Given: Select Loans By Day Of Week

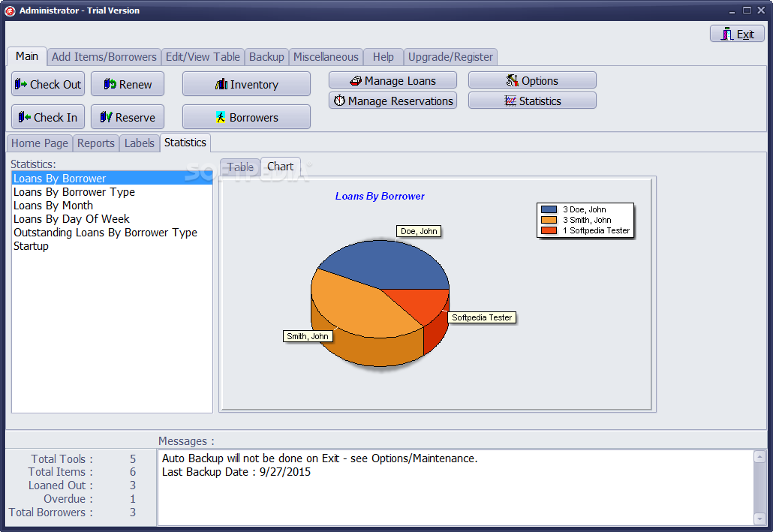Looking at the screenshot, I should click(x=112, y=218).
